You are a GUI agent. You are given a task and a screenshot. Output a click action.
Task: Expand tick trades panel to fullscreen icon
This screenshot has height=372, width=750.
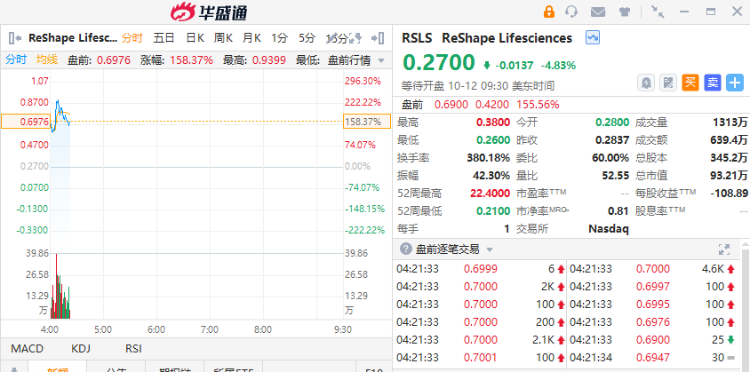(724, 249)
